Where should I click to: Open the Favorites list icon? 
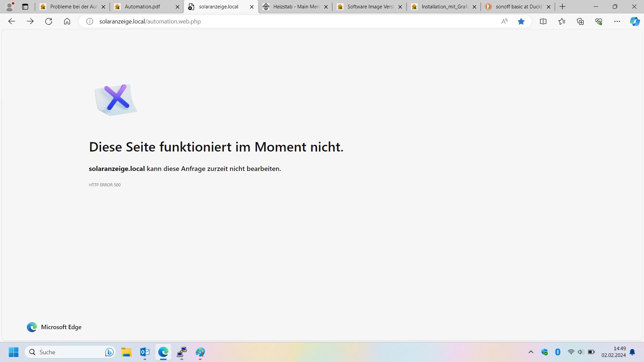[562, 21]
